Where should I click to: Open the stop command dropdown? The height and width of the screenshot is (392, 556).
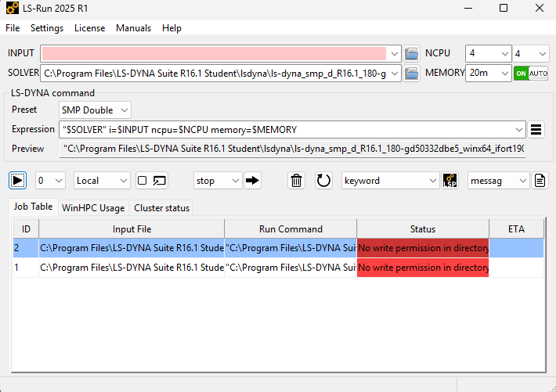coord(218,181)
